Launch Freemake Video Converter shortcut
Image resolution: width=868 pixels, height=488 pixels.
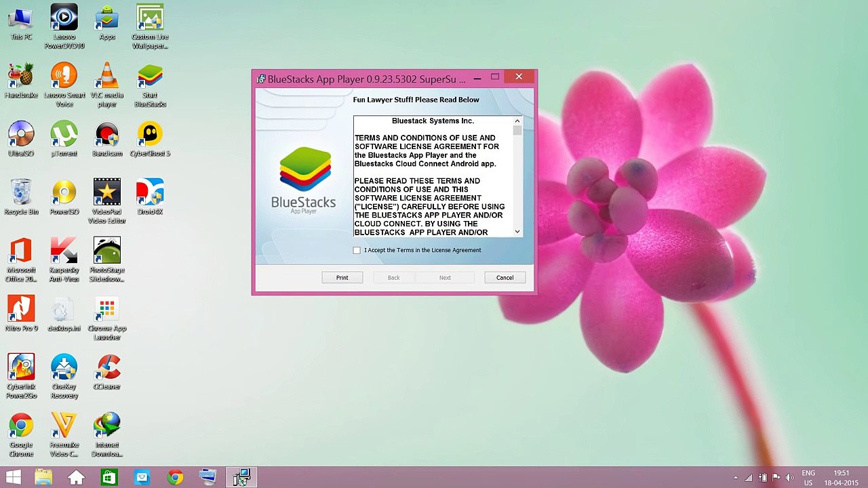click(x=64, y=435)
